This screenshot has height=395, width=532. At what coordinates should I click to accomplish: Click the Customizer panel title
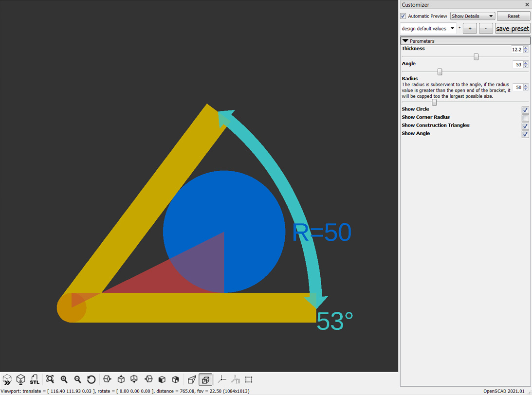(415, 5)
